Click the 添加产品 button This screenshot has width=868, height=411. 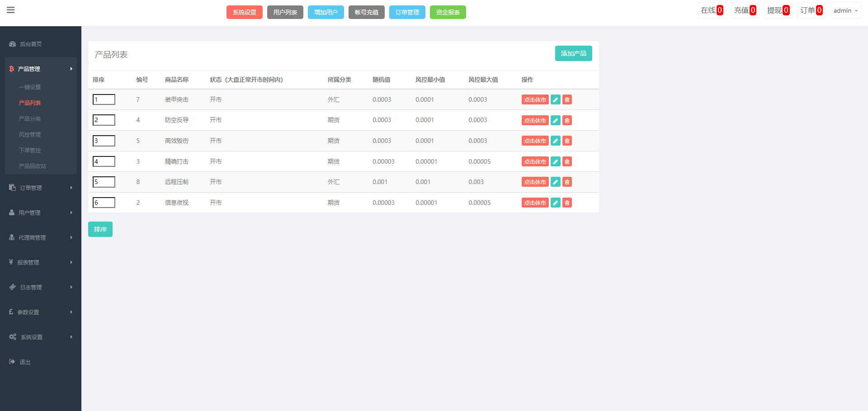click(573, 53)
